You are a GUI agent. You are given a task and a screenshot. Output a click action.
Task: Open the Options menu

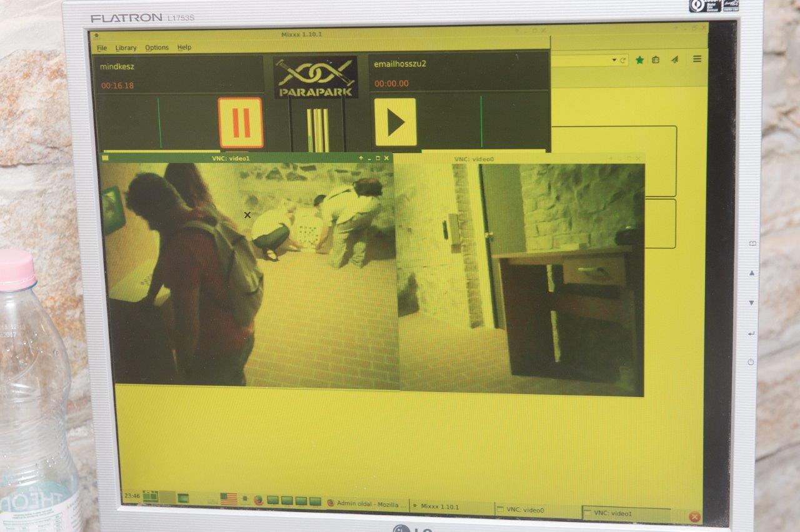(x=157, y=48)
